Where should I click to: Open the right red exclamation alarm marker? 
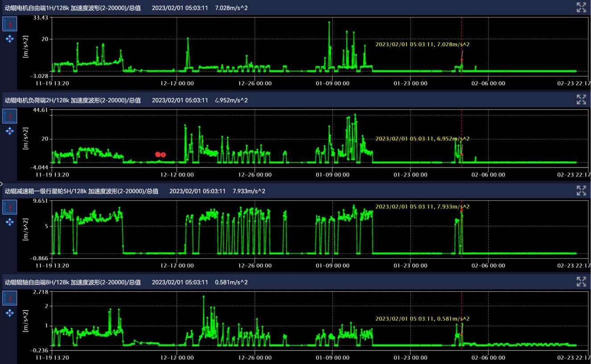pos(163,155)
